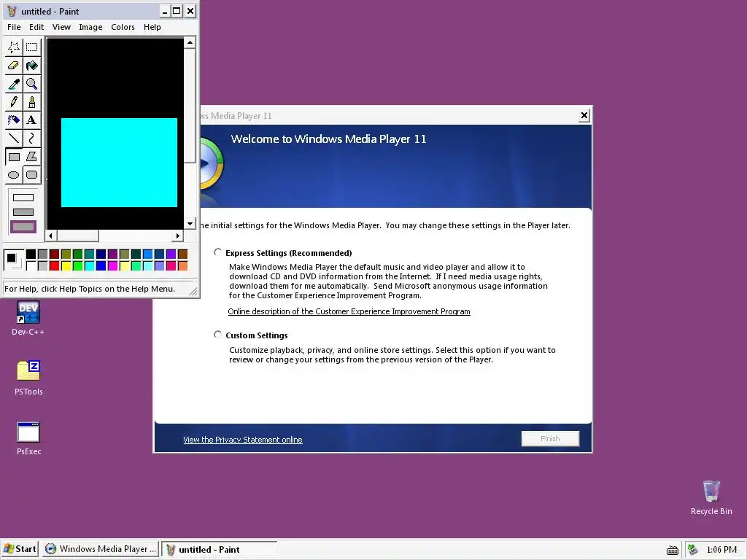Choose the Magnifier tool in Paint
Image resolution: width=747 pixels, height=560 pixels.
coord(32,84)
